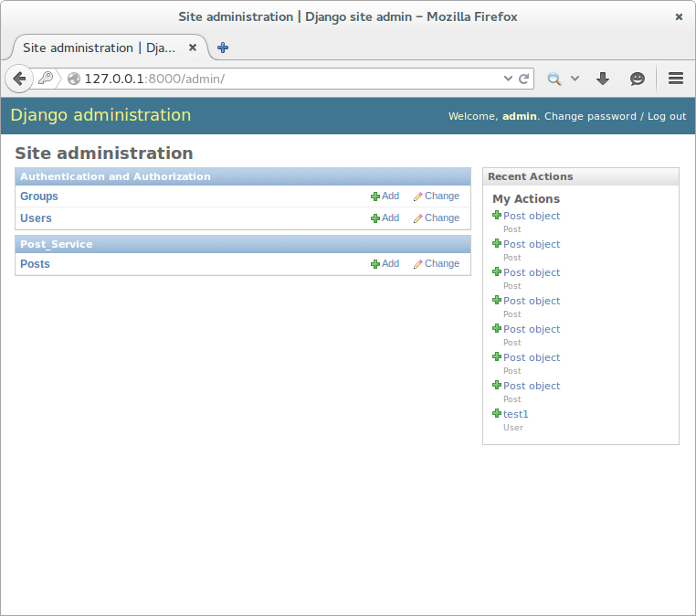Click the Django administration title
696x616 pixels.
click(x=100, y=115)
